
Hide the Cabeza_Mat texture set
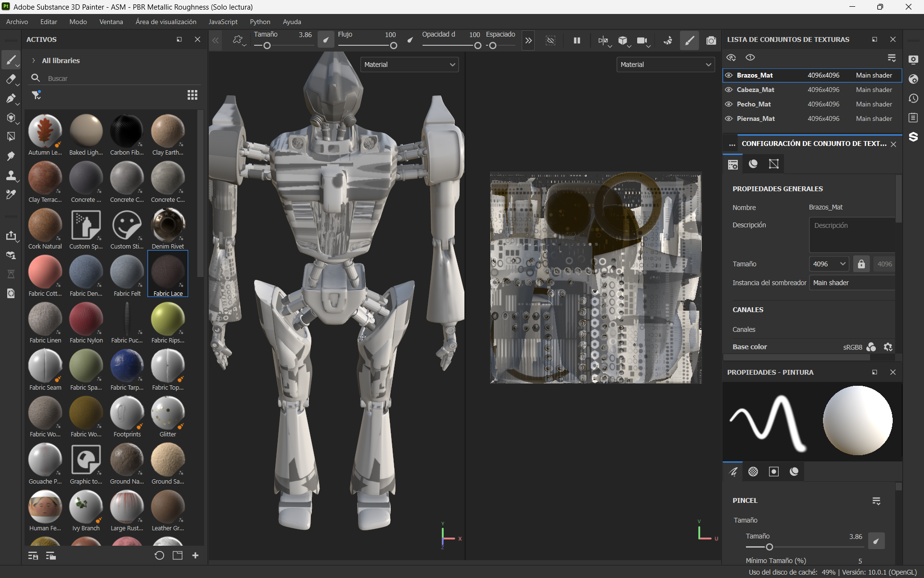coord(729,90)
